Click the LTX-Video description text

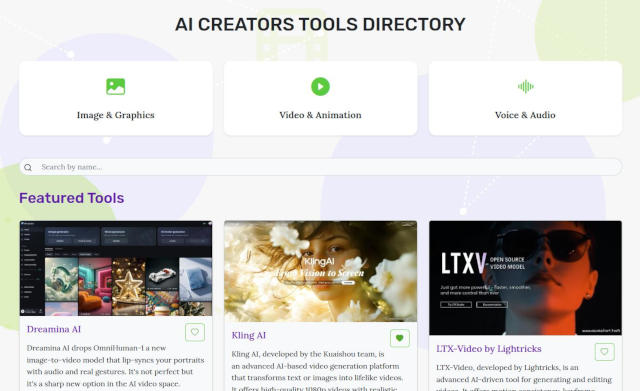(524, 378)
